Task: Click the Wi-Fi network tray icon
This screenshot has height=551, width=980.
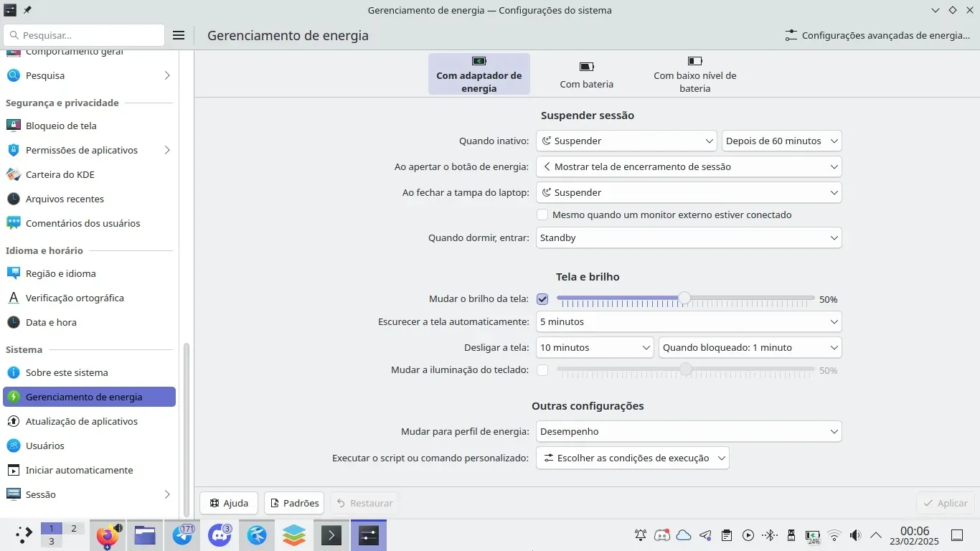Action: click(834, 535)
